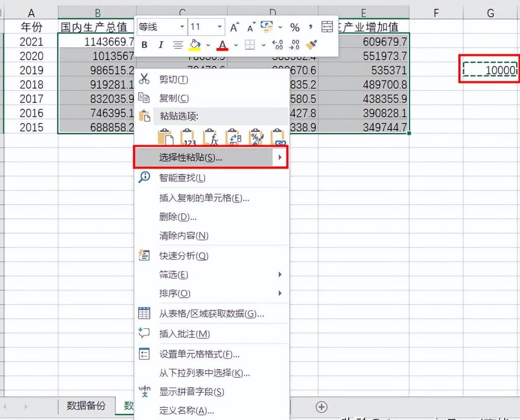Click the borders icon
Image resolution: width=520 pixels, height=420 pixels.
click(250, 45)
